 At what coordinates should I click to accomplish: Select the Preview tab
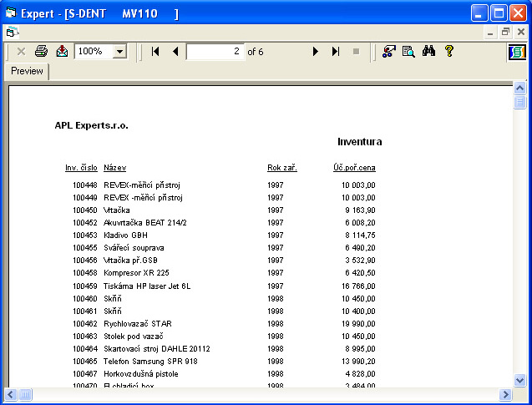[27, 72]
